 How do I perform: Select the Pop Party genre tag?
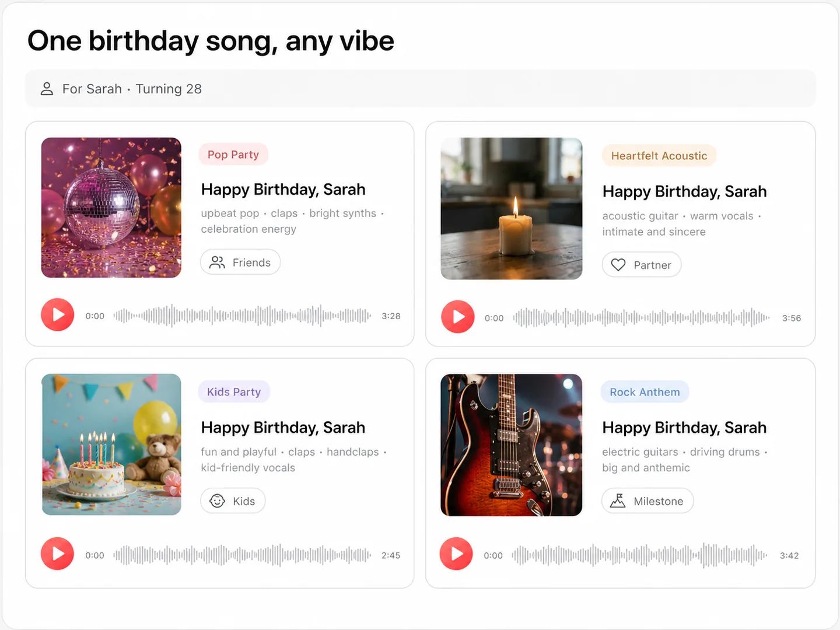(233, 155)
